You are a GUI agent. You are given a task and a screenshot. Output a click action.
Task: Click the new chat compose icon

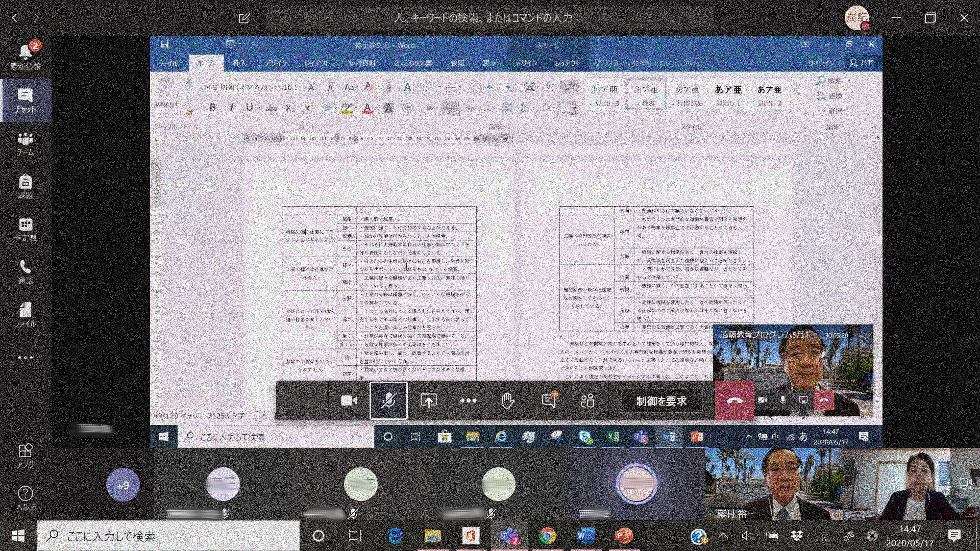point(244,18)
